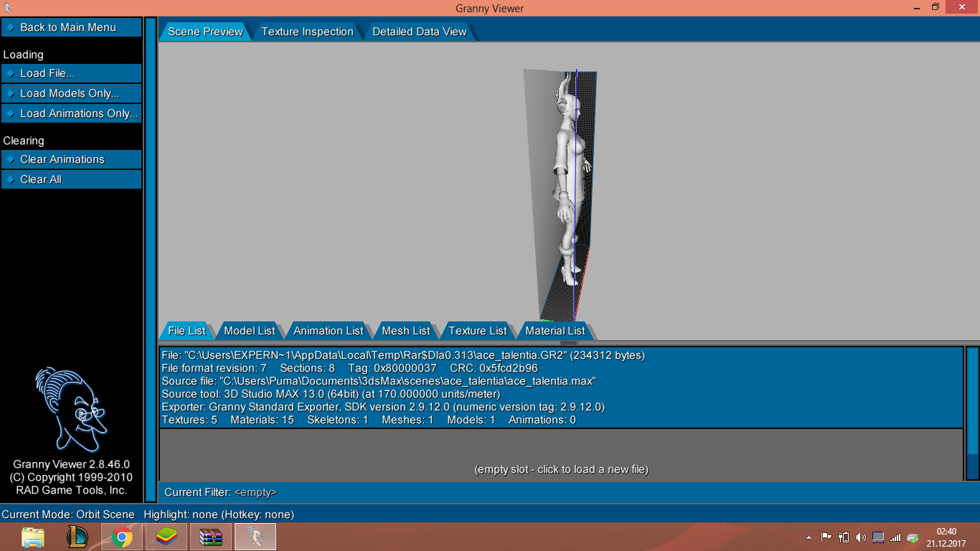Screen dimensions: 980x551
Task: Open BlueStacks from the taskbar
Action: point(166,537)
